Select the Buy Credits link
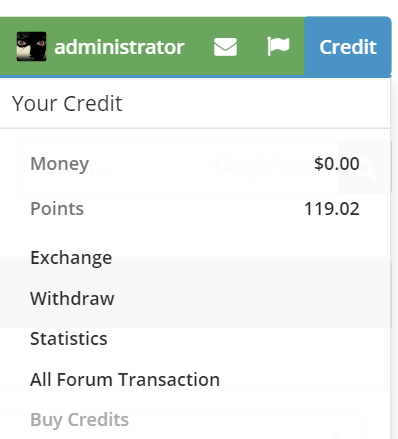The height and width of the screenshot is (439, 398). pyautogui.click(x=79, y=420)
